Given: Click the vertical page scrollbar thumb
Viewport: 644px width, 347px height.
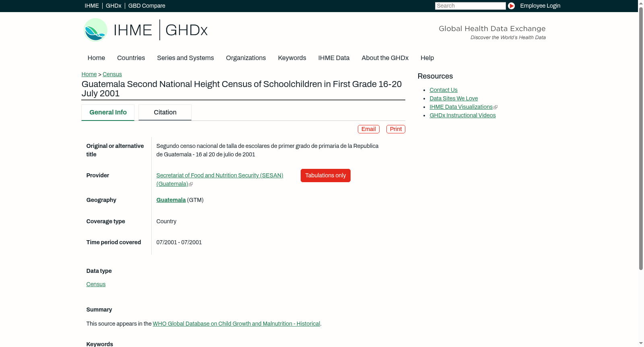Looking at the screenshot, I should click(641, 138).
